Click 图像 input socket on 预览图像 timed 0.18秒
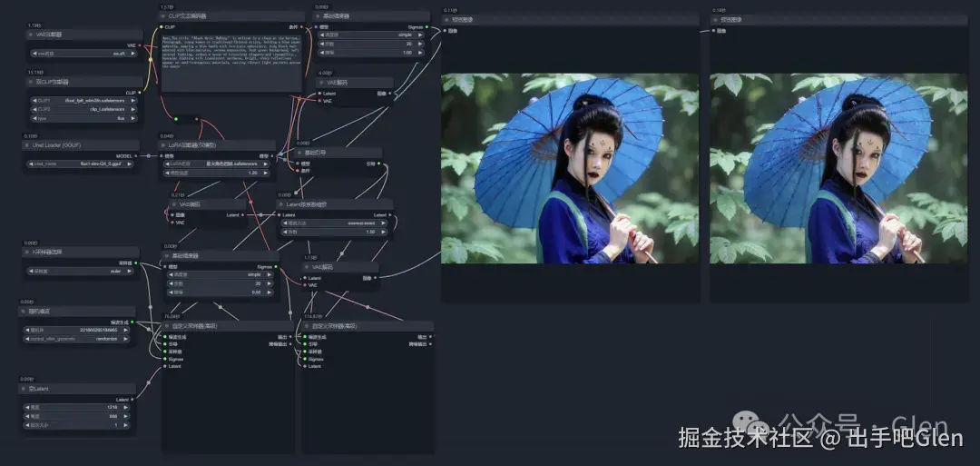This screenshot has height=466, width=980. click(x=712, y=30)
